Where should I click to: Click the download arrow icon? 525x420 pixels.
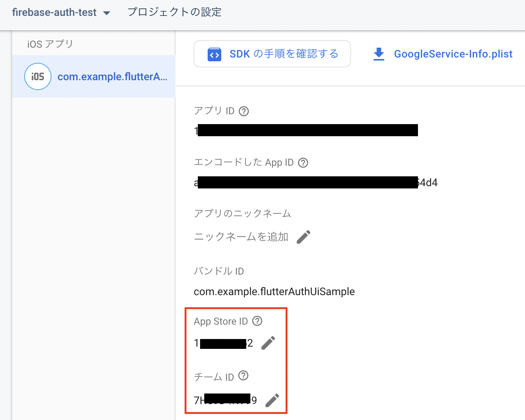point(379,54)
